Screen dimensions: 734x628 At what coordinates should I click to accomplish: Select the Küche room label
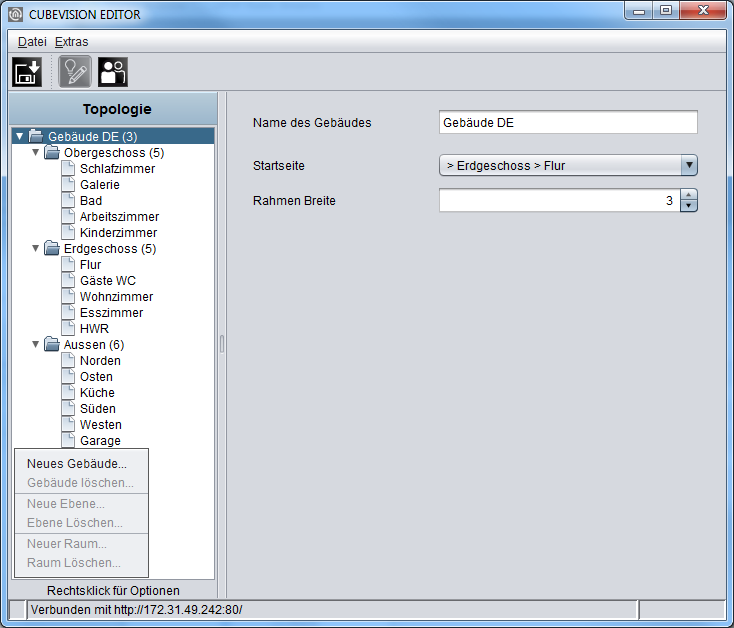tap(97, 393)
